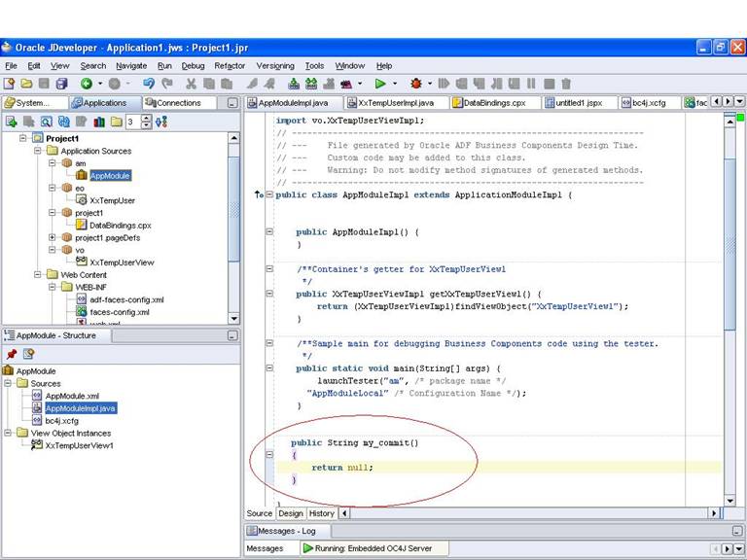The image size is (747, 560).
Task: Click the Cut scissors icon
Action: tap(191, 84)
